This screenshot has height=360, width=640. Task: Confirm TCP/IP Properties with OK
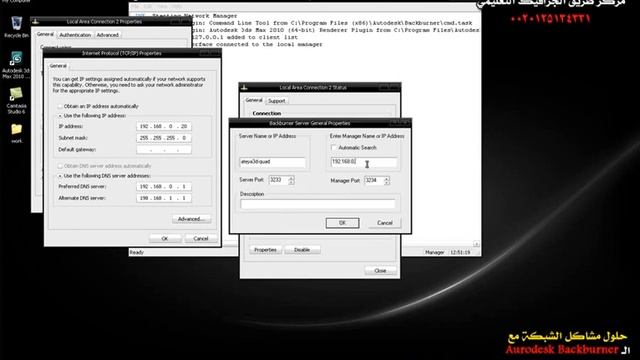[x=165, y=238]
